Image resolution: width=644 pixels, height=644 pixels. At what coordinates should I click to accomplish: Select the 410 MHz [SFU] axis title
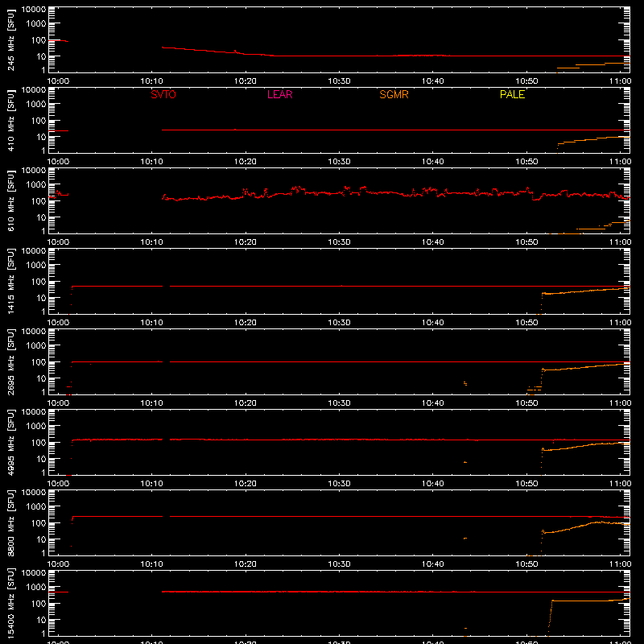(x=10, y=121)
